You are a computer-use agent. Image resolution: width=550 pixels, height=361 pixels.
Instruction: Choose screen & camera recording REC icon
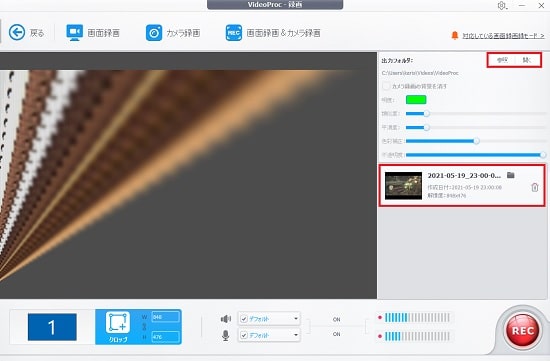coord(234,33)
